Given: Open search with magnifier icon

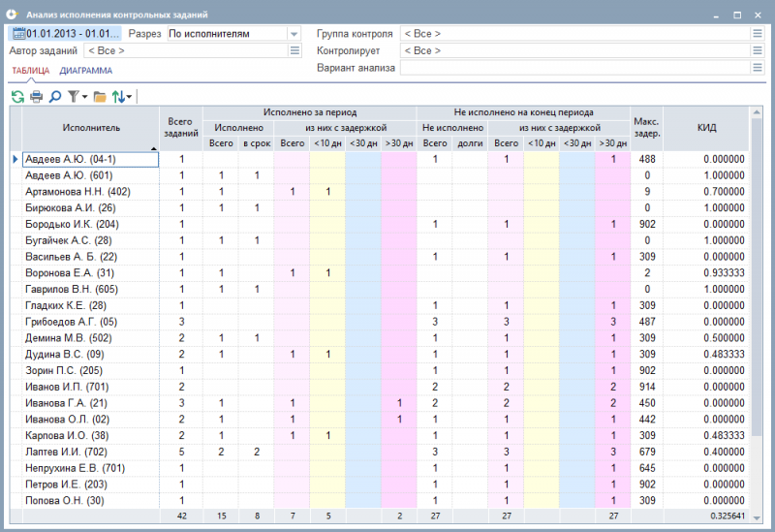Looking at the screenshot, I should click(x=55, y=96).
